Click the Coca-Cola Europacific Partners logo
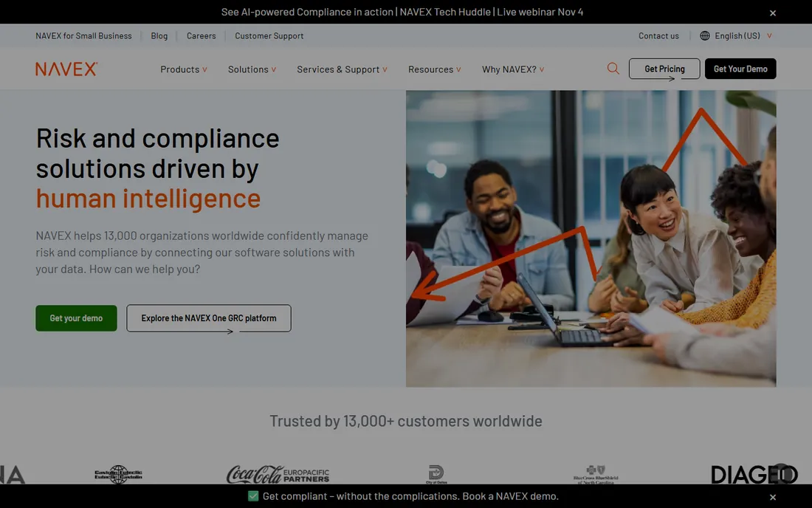This screenshot has height=508, width=812. coord(278,474)
